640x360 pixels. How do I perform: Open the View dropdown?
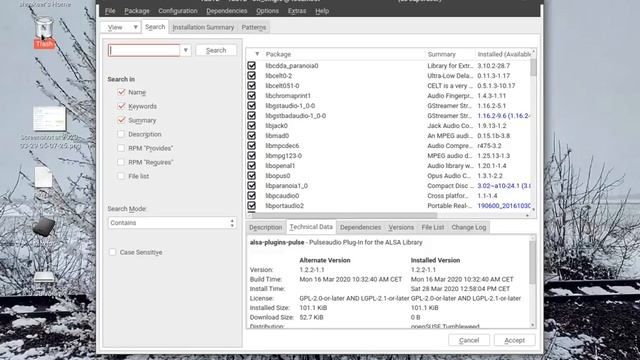click(120, 27)
